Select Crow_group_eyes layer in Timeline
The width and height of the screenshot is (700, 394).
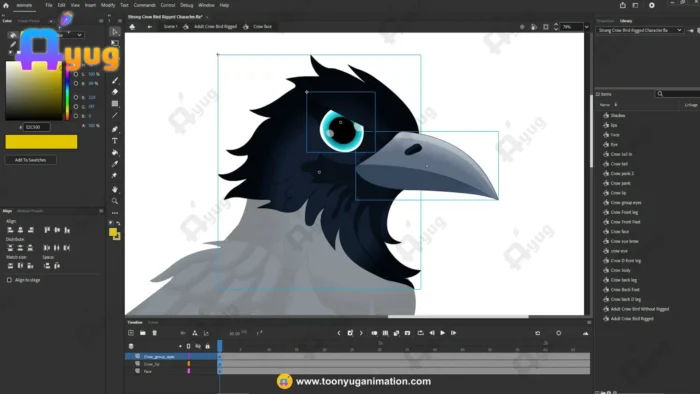click(171, 357)
